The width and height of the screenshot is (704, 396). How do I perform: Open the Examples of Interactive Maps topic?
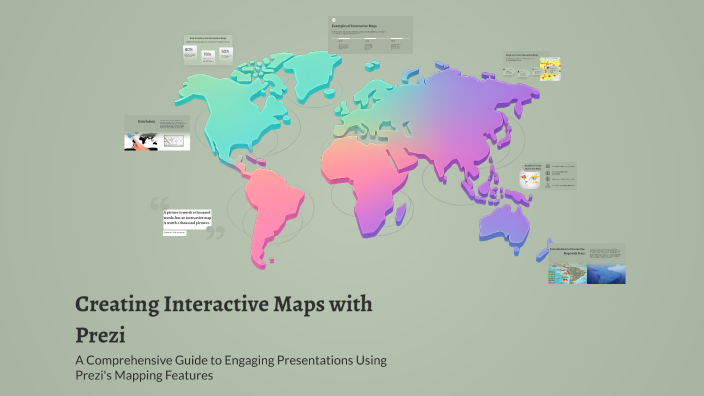[370, 35]
